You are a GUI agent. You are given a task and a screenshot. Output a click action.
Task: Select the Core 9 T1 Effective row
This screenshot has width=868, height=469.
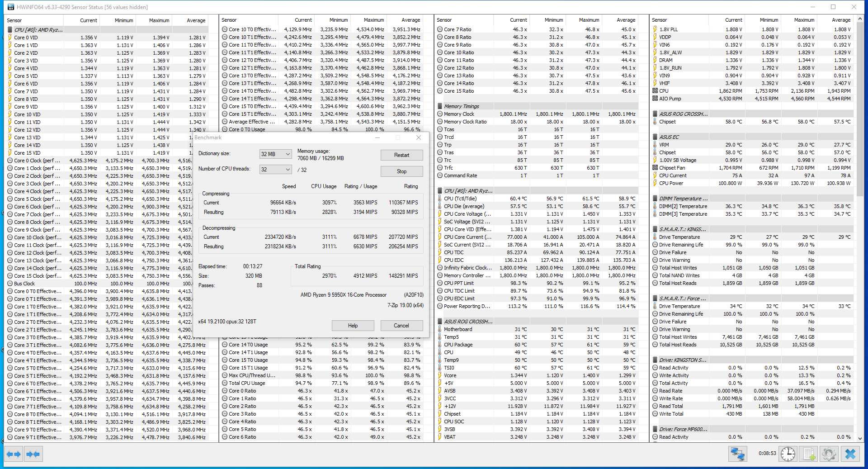coord(106,437)
